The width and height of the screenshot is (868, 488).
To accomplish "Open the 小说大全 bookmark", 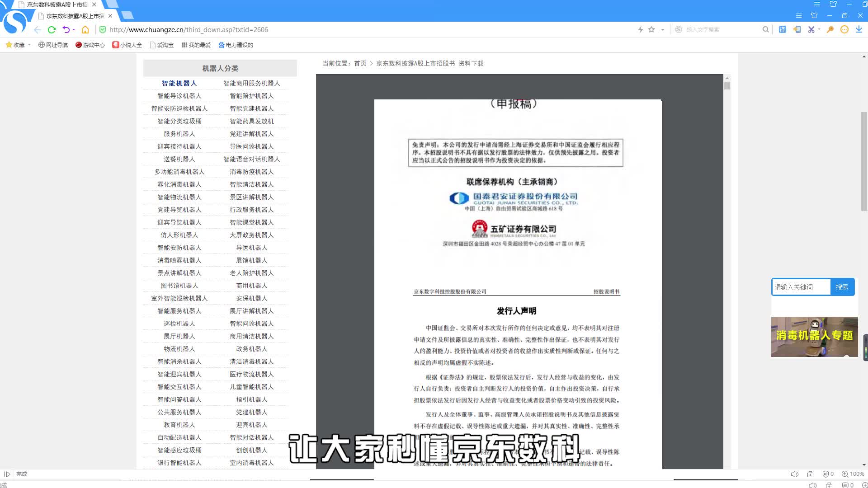I will pos(127,45).
